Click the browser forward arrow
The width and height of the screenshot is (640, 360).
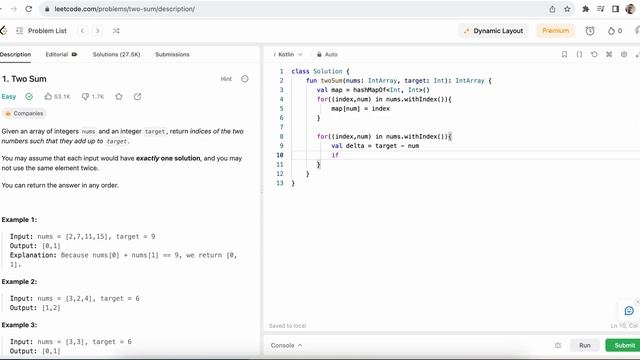tap(13, 9)
